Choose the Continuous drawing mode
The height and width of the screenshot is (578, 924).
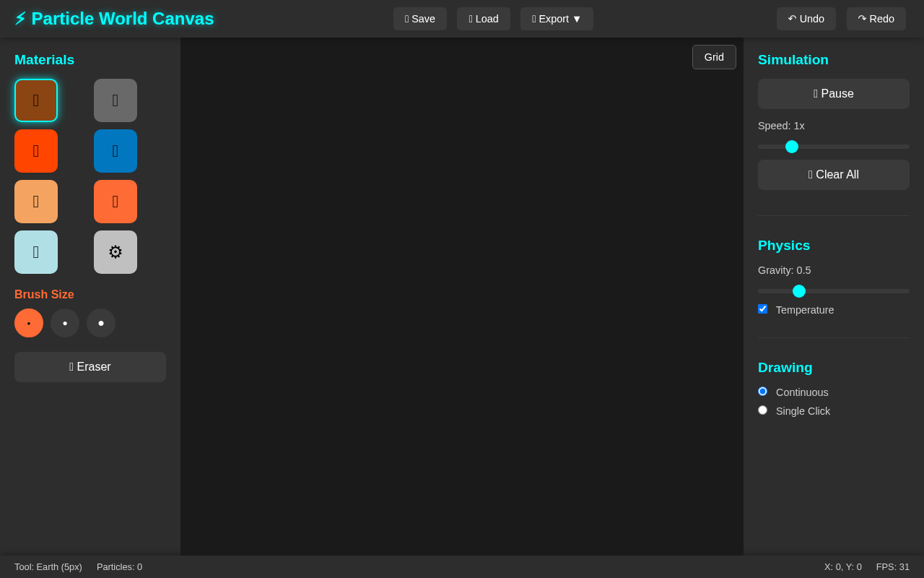click(x=762, y=391)
